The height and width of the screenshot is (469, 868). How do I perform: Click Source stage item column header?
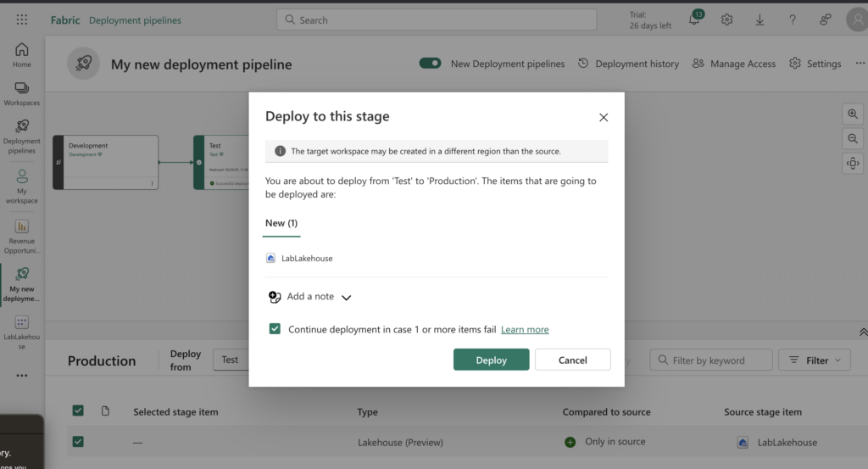763,412
